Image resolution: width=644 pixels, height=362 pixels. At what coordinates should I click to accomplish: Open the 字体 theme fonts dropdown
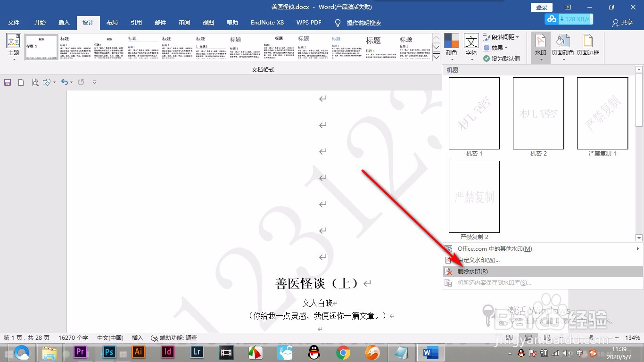pos(471,47)
